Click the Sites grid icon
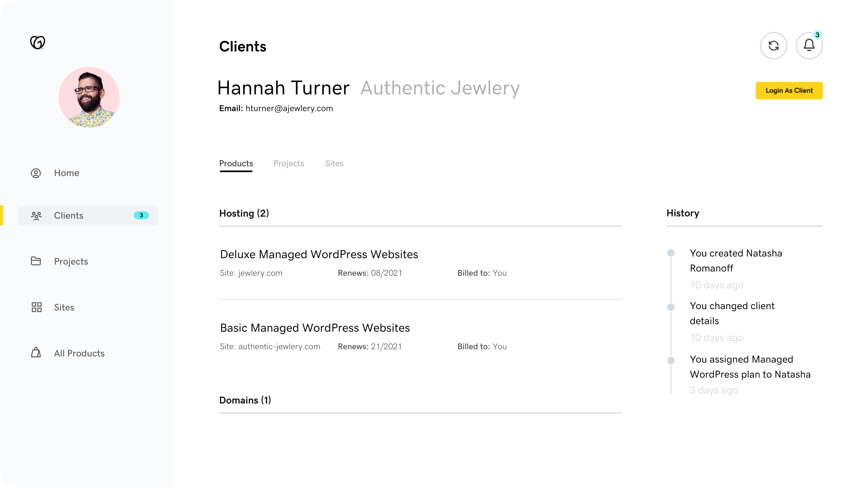The width and height of the screenshot is (868, 488). click(36, 307)
